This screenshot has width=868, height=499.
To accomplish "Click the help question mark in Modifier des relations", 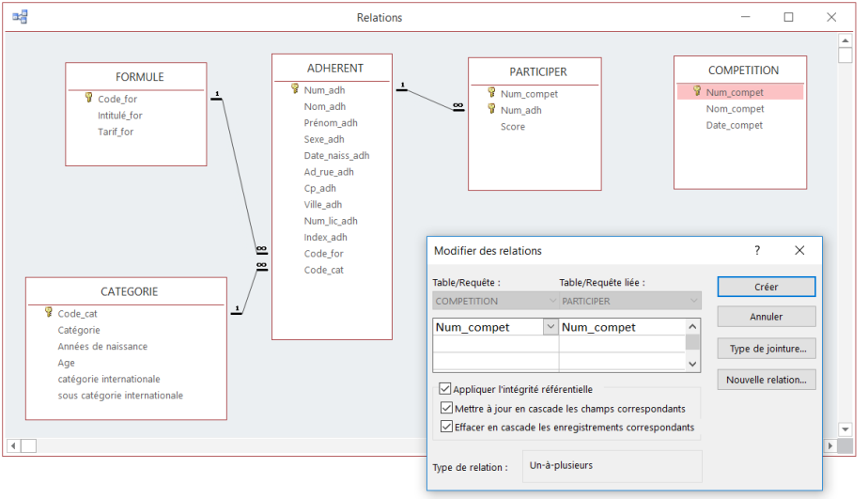I will pyautogui.click(x=757, y=250).
